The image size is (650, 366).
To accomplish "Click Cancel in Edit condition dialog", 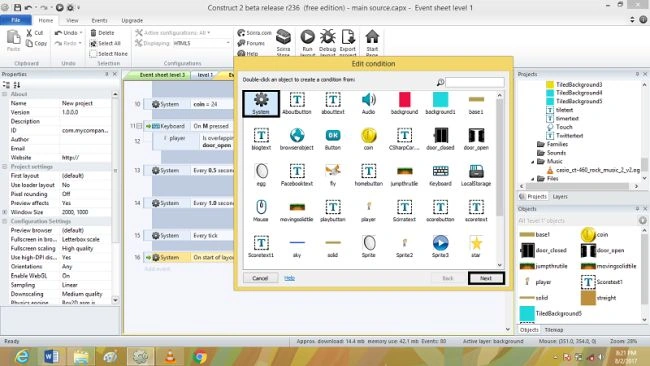I will coord(260,278).
